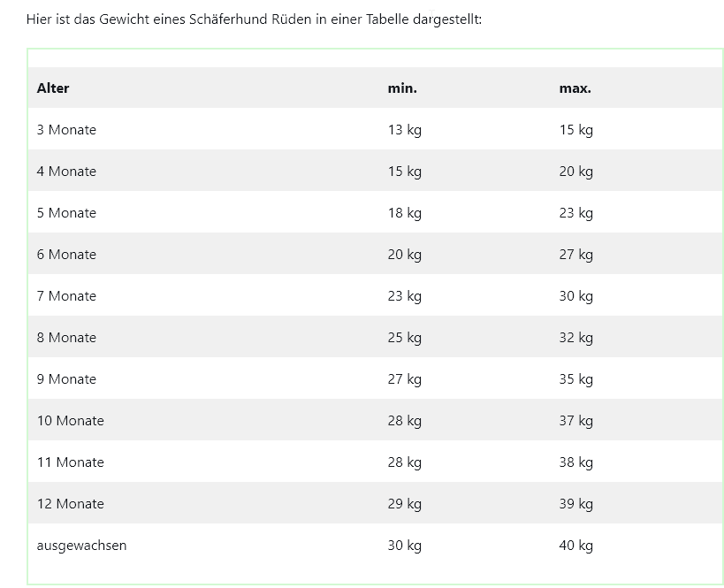This screenshot has height=588, width=724.
Task: Click the "max." column header
Action: click(x=575, y=88)
